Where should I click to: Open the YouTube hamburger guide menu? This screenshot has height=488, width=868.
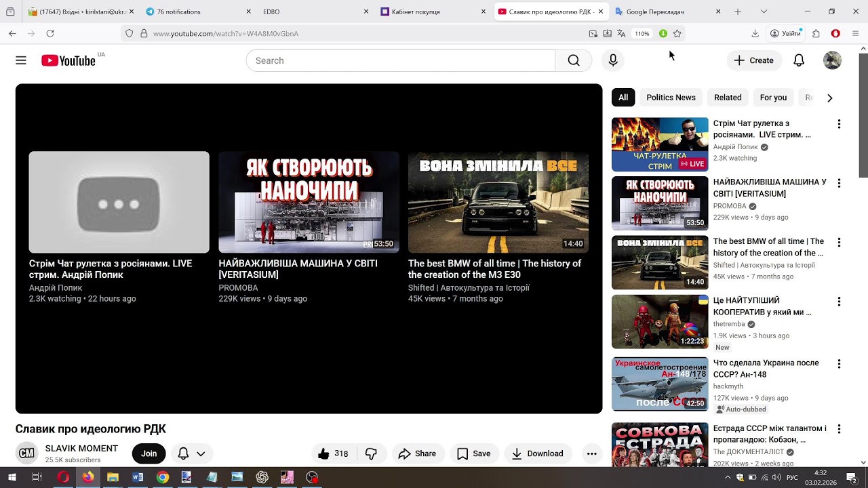pos(21,60)
